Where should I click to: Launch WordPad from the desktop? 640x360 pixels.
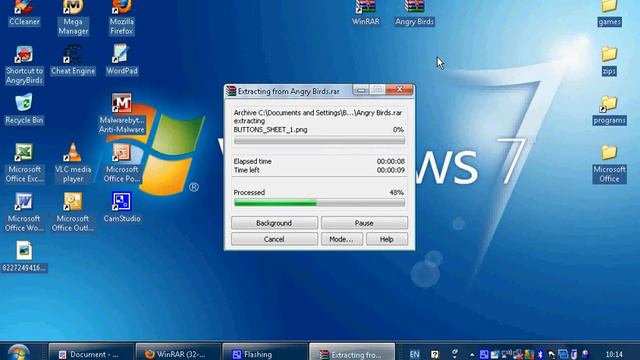coord(122,60)
